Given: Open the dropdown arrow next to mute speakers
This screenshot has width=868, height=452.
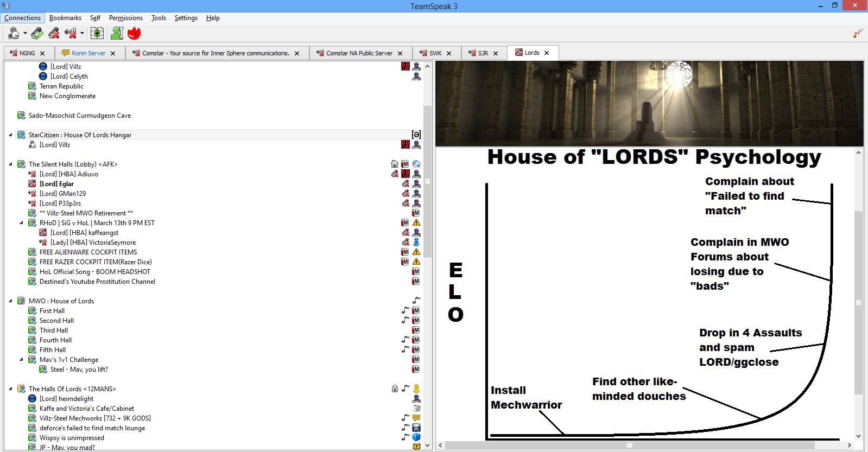Looking at the screenshot, I should point(82,34).
